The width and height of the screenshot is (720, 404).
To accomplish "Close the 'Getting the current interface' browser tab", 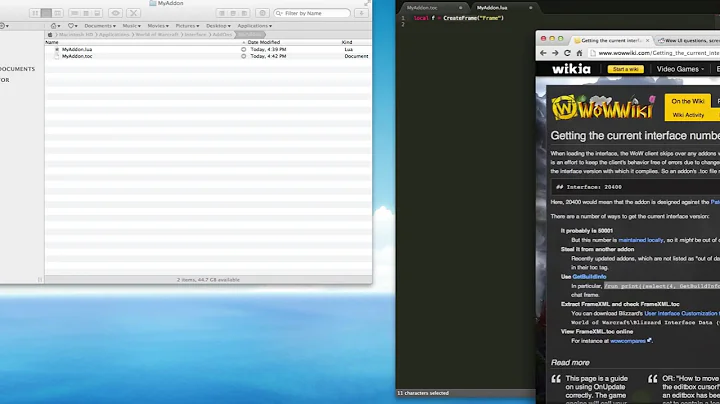I will pyautogui.click(x=647, y=40).
